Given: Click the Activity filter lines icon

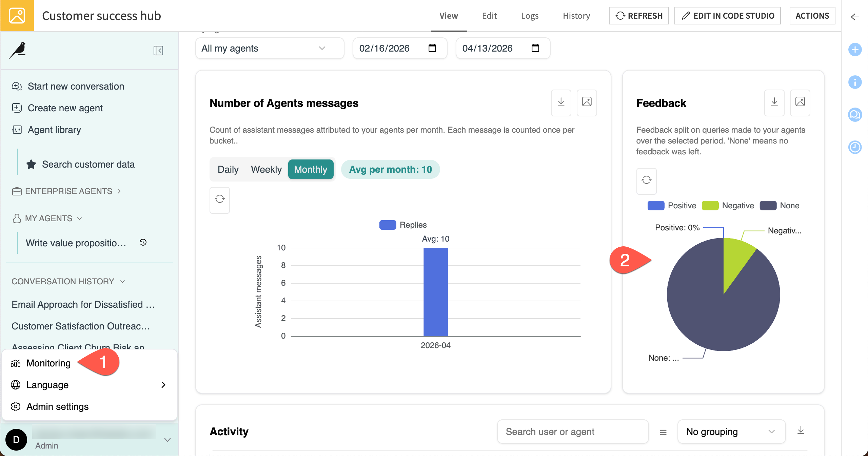Looking at the screenshot, I should pos(663,432).
